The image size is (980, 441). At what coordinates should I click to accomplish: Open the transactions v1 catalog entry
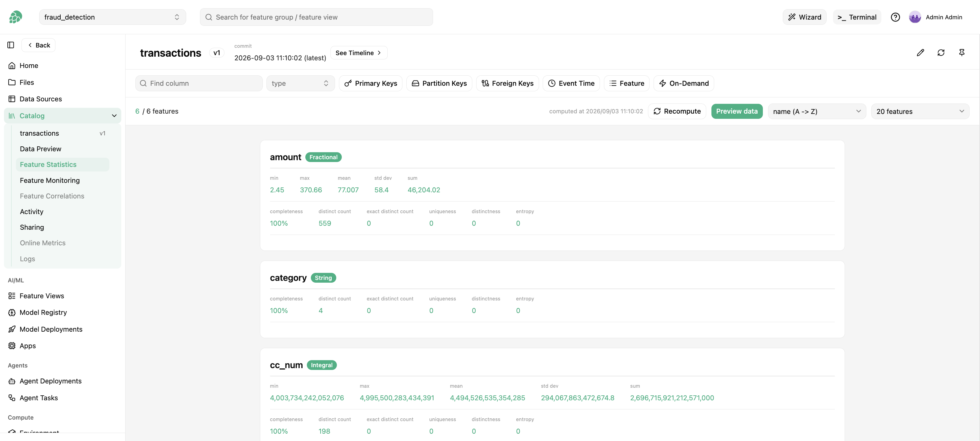click(x=63, y=133)
